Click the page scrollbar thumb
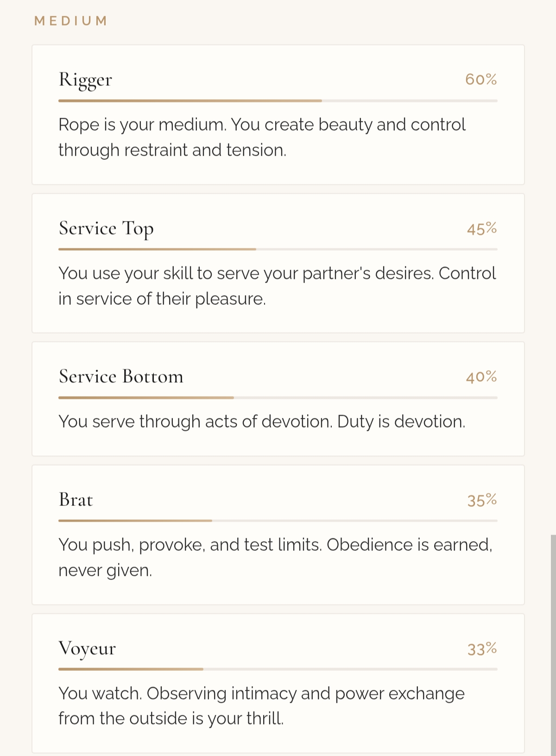556x756 pixels. (553, 644)
